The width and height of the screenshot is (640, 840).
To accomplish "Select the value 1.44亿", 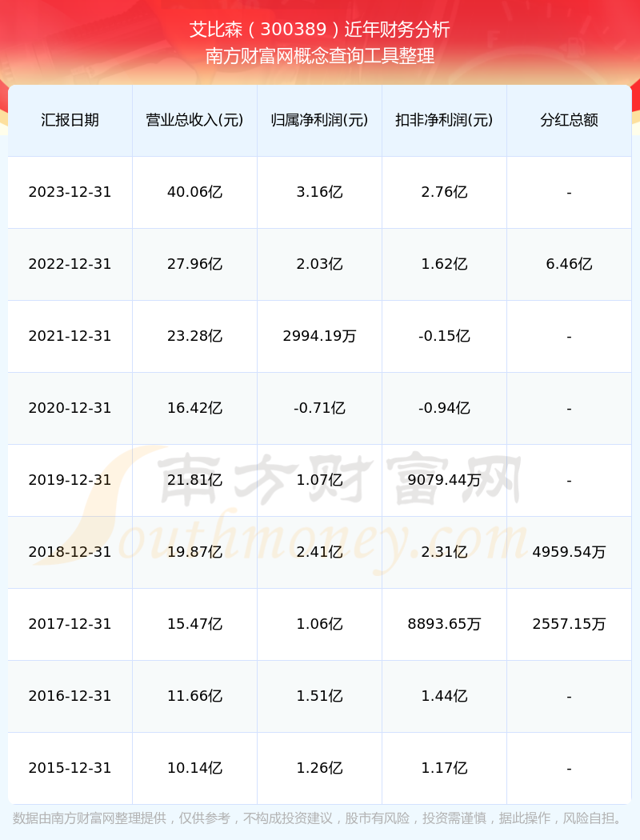I will point(444,696).
